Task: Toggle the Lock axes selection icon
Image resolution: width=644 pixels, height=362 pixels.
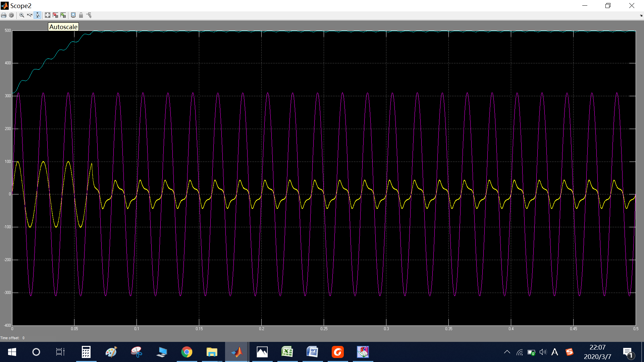Action: coord(81,15)
